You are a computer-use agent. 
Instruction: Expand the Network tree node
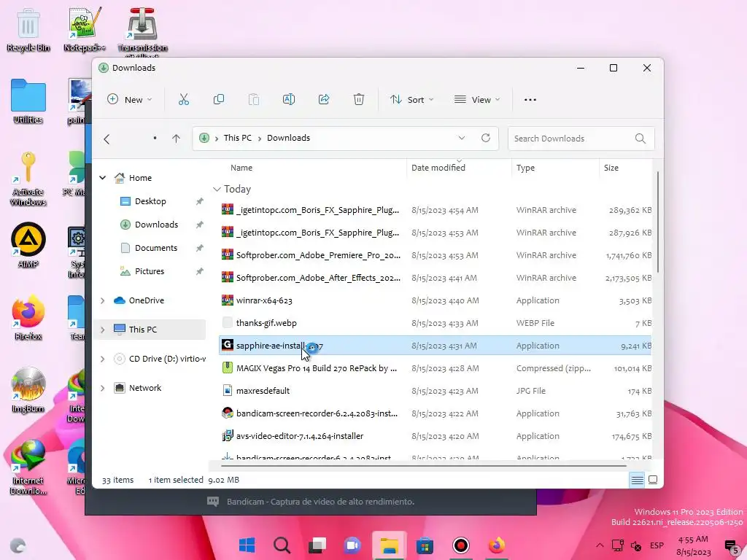click(102, 388)
